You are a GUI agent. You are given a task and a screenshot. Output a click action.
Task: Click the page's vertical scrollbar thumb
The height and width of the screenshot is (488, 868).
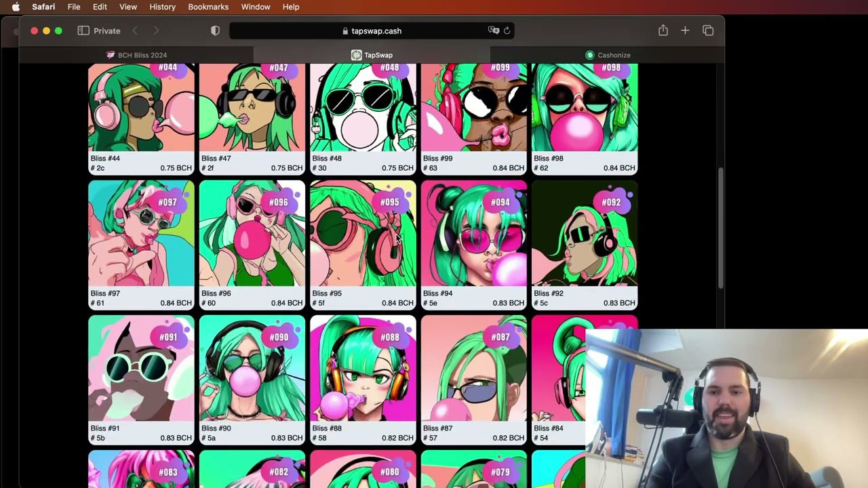point(721,227)
